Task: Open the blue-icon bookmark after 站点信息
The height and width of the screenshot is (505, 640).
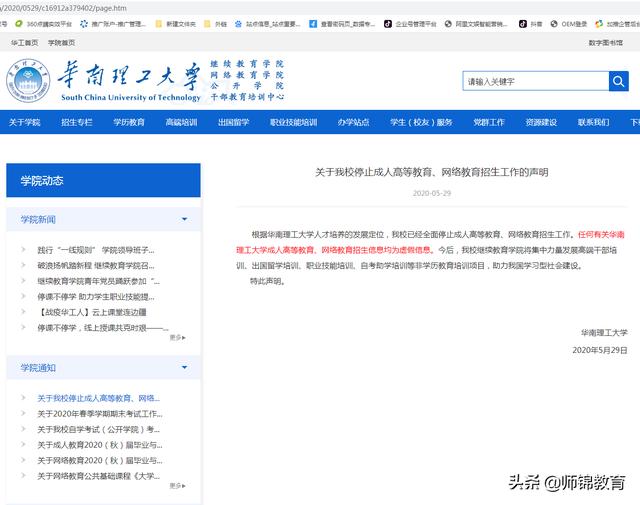Action: 342,24
